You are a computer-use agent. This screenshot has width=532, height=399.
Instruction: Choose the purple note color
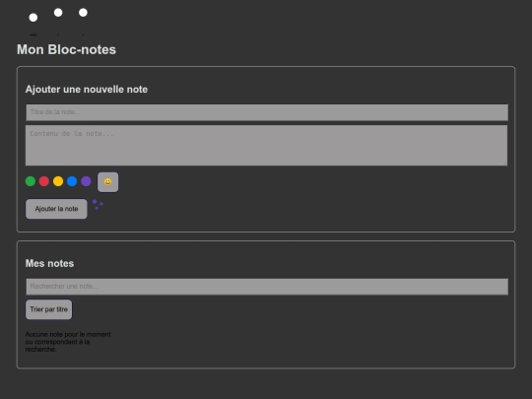coord(86,181)
